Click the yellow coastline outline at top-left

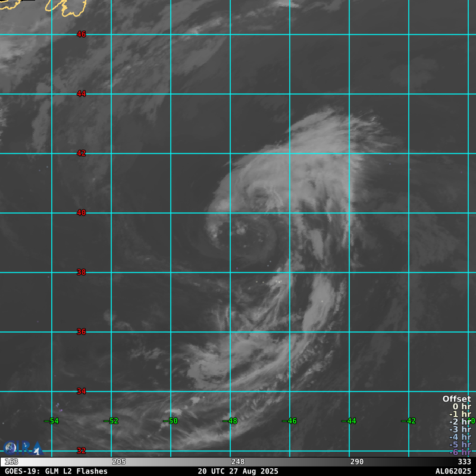[x=59, y=7]
